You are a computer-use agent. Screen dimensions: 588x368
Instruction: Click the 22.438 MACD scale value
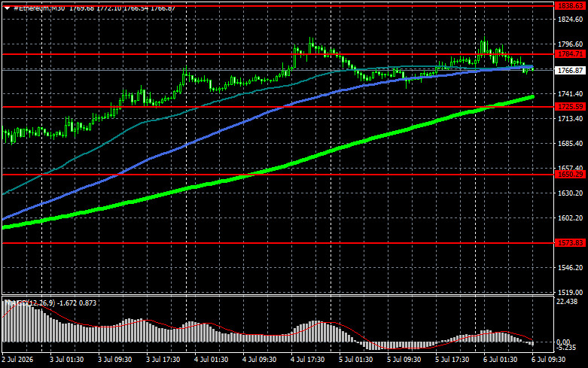567,302
